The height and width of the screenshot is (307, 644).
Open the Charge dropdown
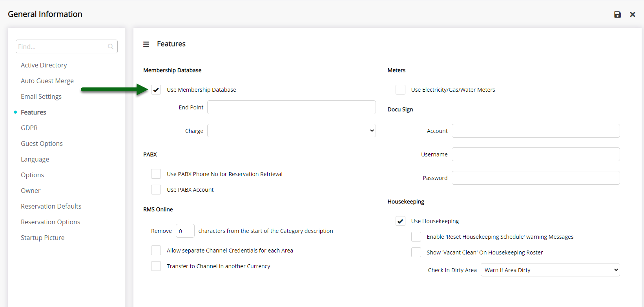[292, 131]
